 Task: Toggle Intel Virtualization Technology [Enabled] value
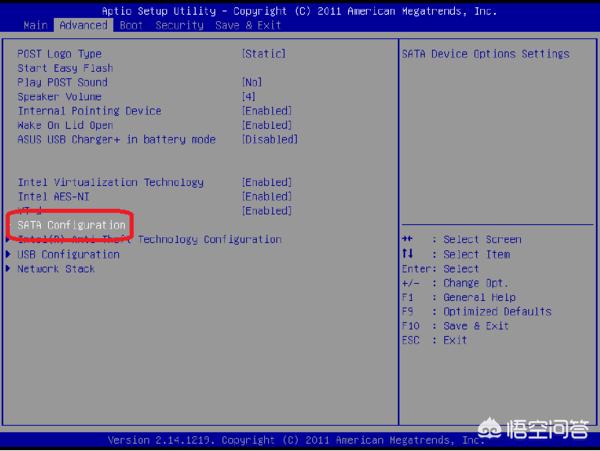click(267, 182)
